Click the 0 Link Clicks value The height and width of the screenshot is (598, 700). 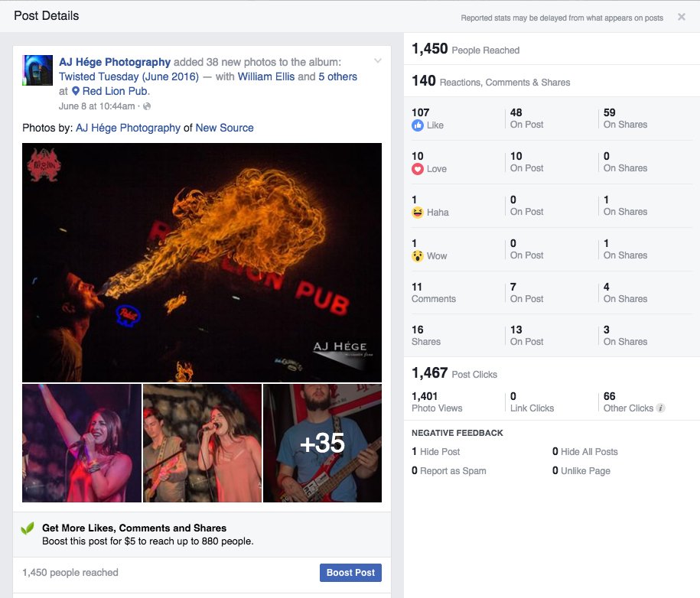[x=532, y=402]
